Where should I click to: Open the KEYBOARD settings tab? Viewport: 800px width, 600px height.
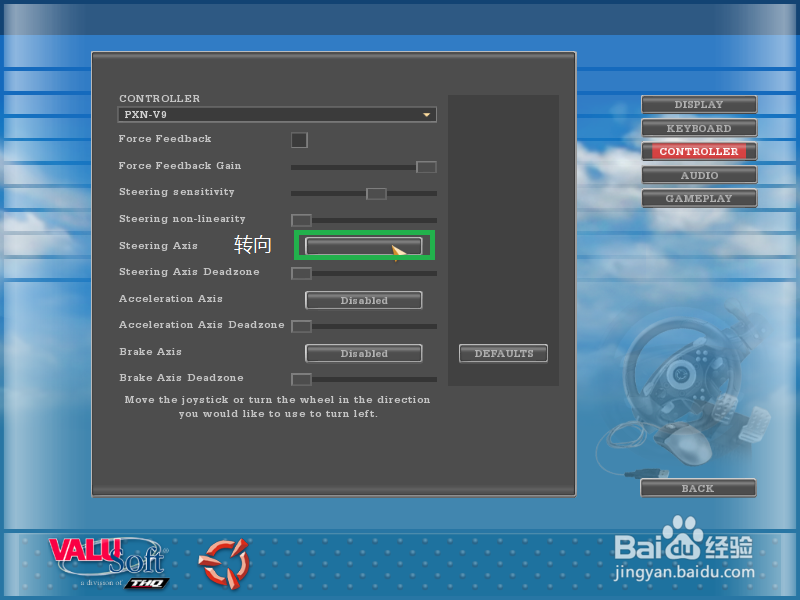click(699, 128)
